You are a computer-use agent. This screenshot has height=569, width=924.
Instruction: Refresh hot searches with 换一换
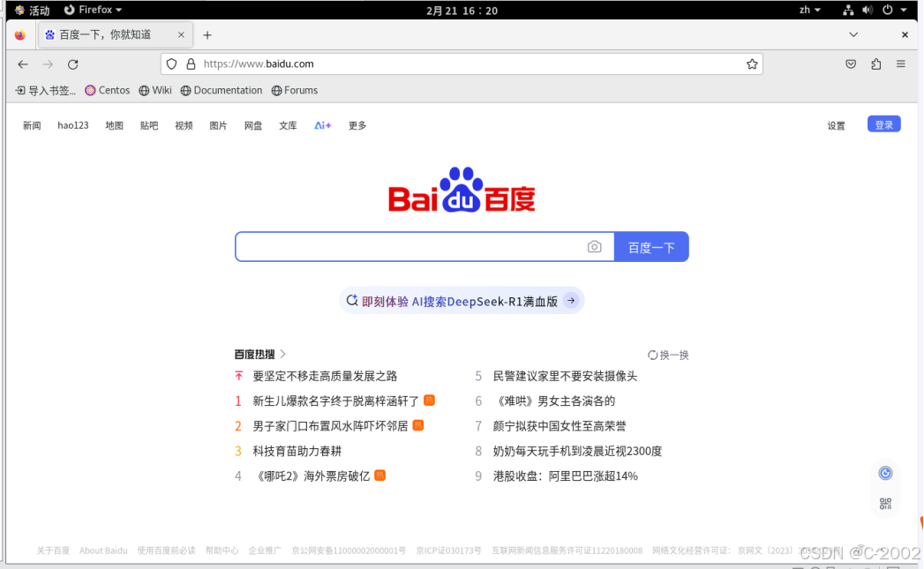[x=668, y=356]
